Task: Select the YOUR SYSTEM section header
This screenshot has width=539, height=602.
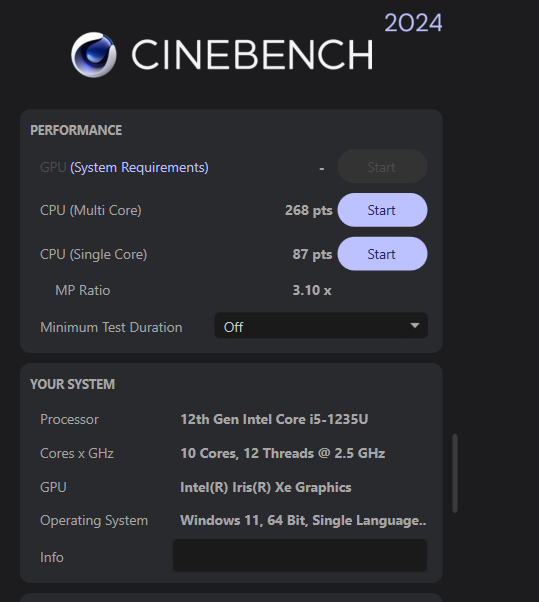Action: tap(72, 384)
